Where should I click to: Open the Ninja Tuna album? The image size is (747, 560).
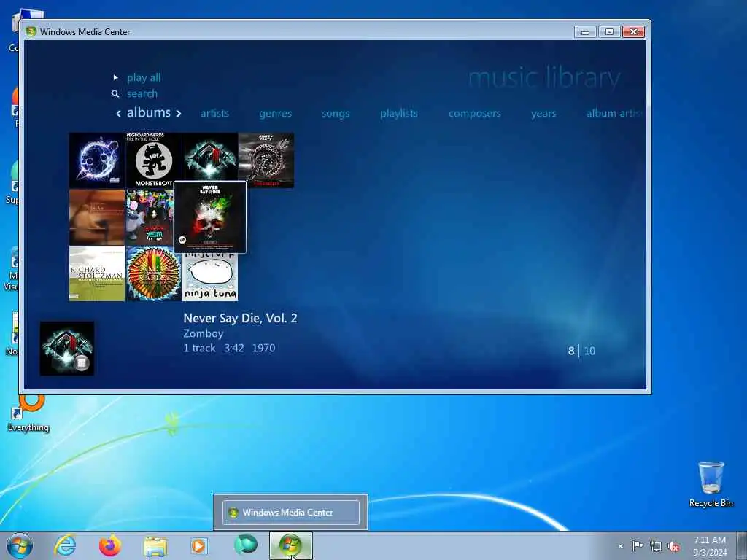point(210,278)
